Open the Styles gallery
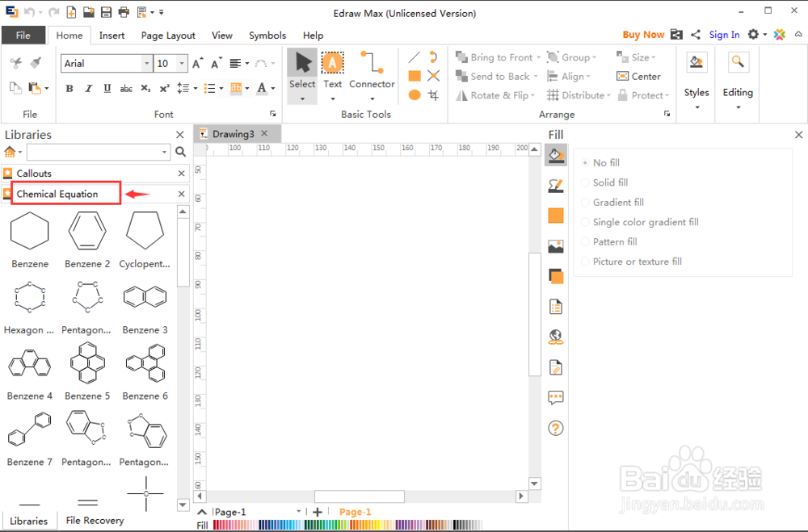Screen dimensions: 808x532 pyautogui.click(x=696, y=80)
